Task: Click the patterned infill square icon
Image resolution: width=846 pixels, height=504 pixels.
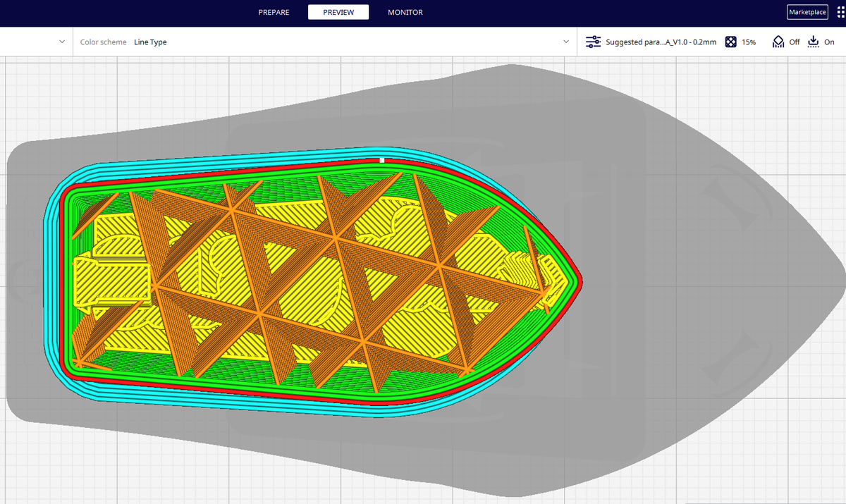Action: 731,42
